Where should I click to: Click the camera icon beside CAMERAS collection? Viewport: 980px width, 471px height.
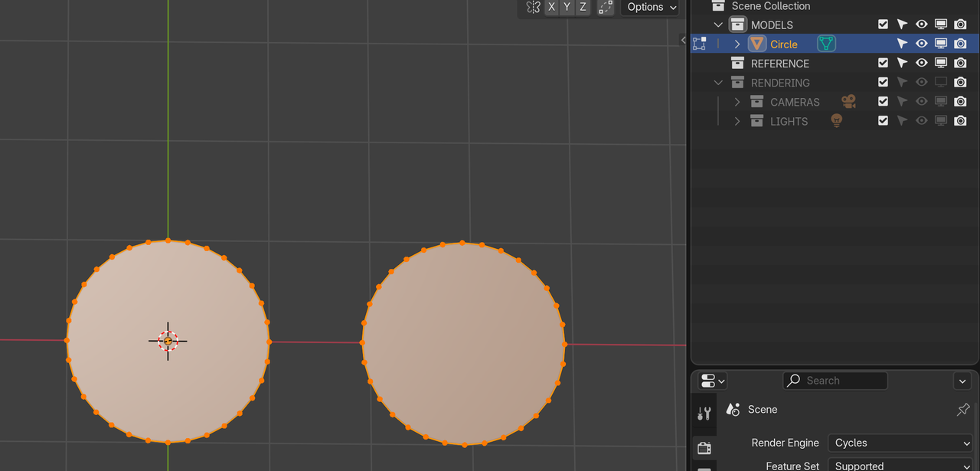tap(848, 101)
